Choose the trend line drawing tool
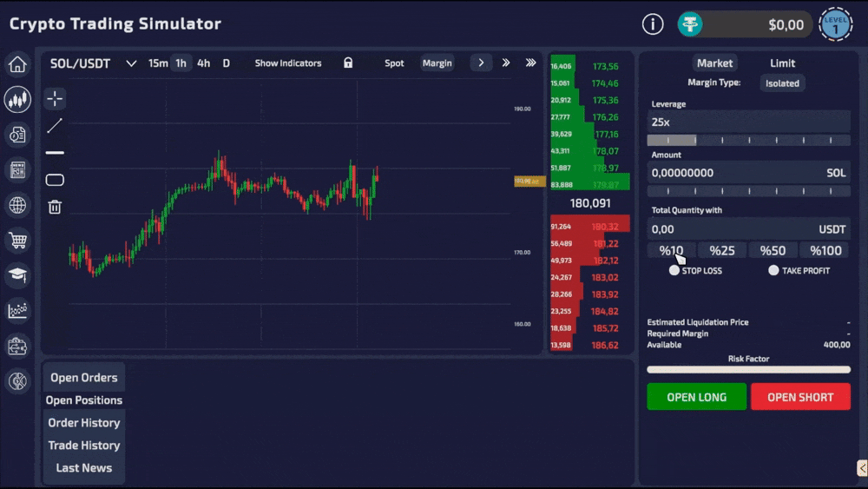868x489 pixels. [x=55, y=126]
